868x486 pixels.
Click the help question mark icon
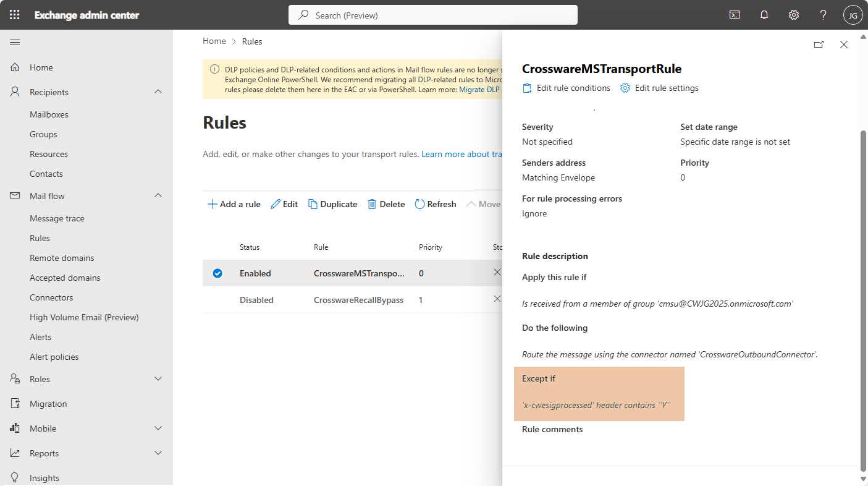(824, 15)
